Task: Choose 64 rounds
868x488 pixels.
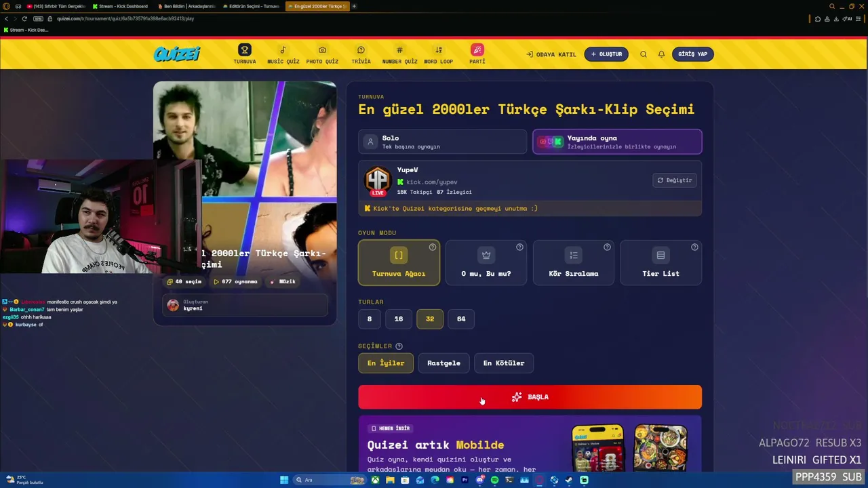Action: click(x=461, y=319)
